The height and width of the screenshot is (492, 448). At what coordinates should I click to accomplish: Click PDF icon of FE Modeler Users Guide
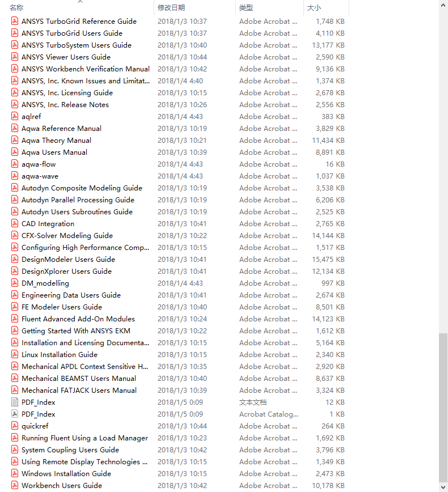[x=15, y=307]
